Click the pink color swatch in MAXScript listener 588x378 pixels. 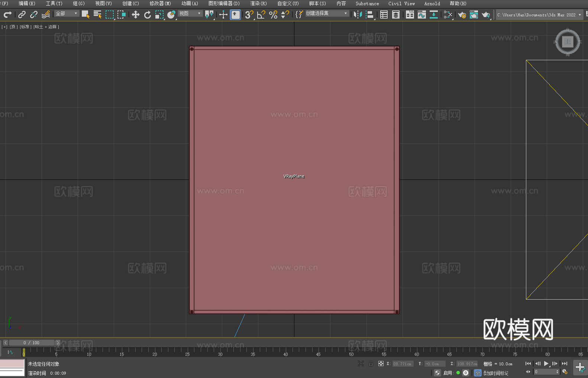(x=12, y=364)
